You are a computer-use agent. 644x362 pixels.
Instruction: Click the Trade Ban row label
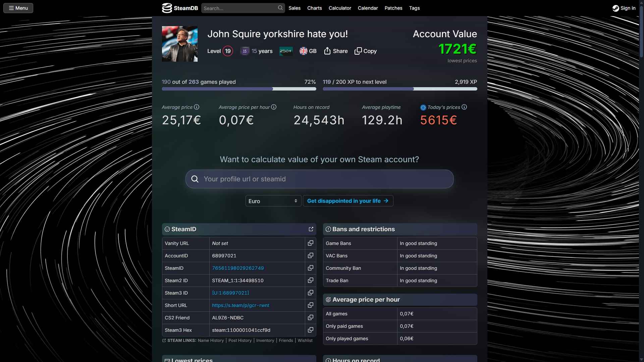coord(337,281)
